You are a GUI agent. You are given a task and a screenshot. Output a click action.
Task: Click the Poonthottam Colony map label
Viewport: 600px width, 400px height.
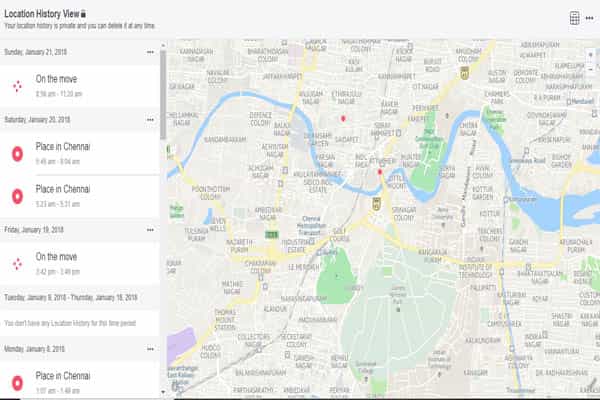tap(211, 193)
